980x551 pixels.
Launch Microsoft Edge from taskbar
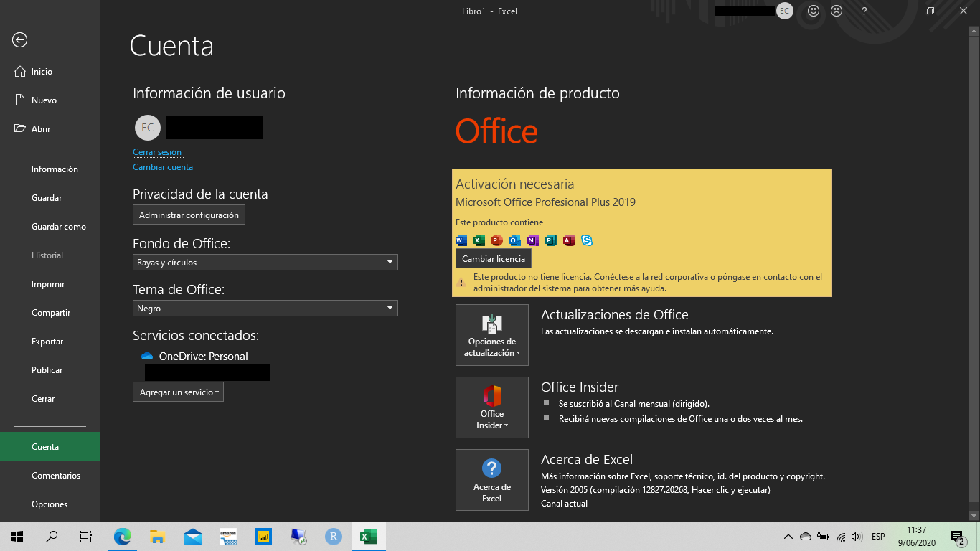click(x=123, y=537)
